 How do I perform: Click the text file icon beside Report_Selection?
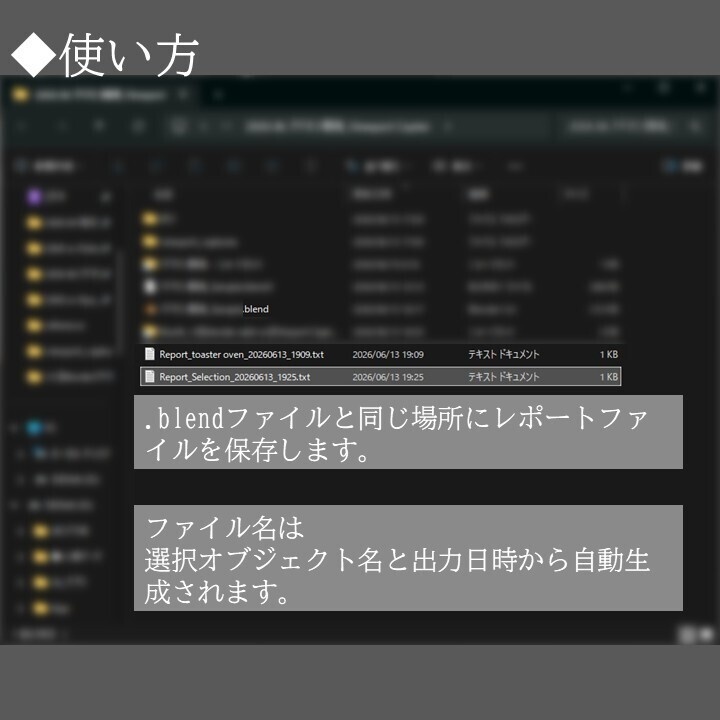[x=150, y=377]
